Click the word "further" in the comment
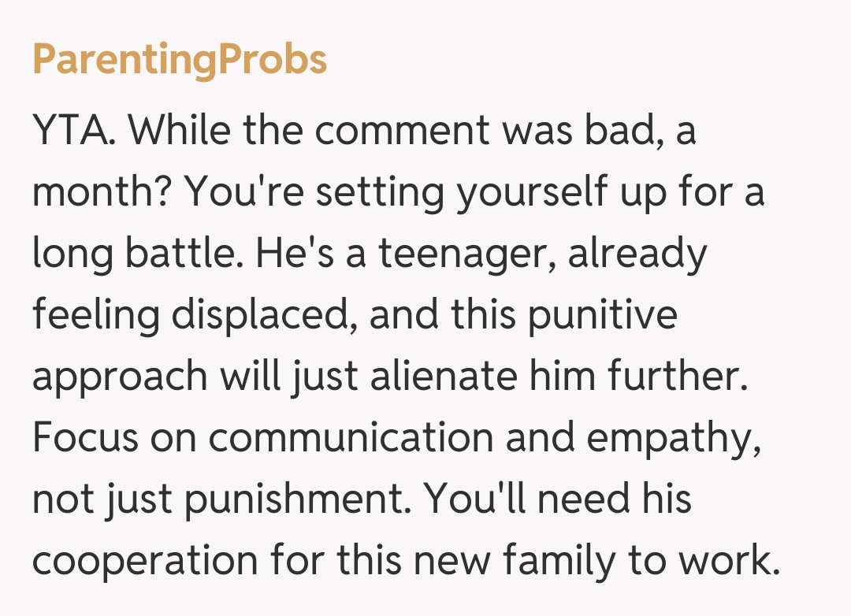Image resolution: width=851 pixels, height=616 pixels. click(x=676, y=377)
